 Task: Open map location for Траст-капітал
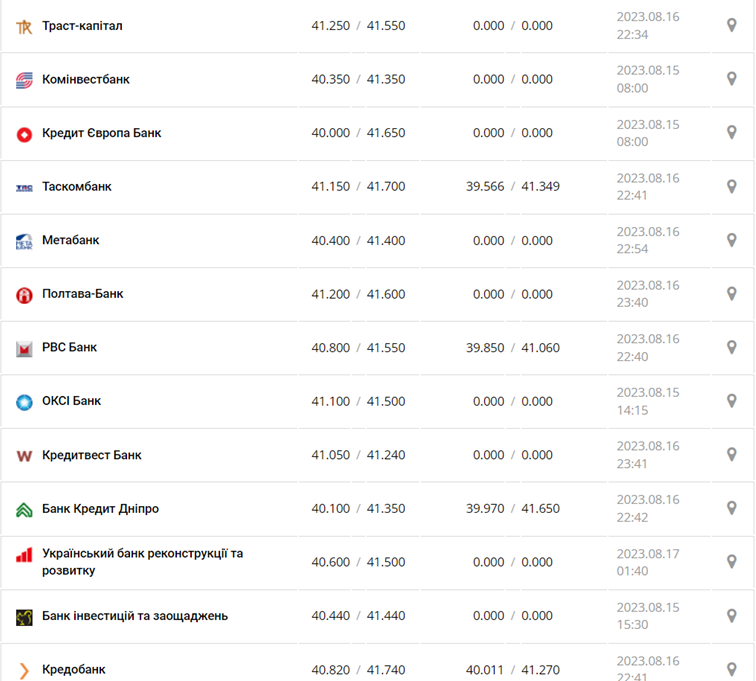click(x=731, y=26)
